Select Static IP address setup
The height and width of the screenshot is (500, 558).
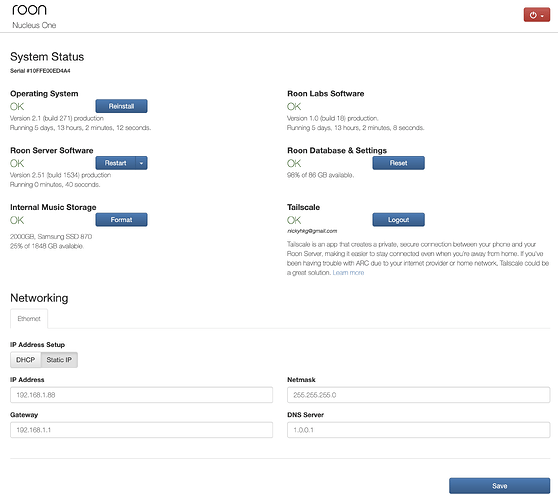[59, 360]
